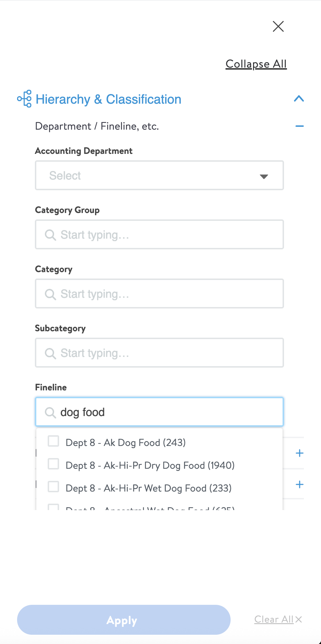Close the filter panel with X icon
Image resolution: width=321 pixels, height=644 pixels.
pyautogui.click(x=278, y=26)
